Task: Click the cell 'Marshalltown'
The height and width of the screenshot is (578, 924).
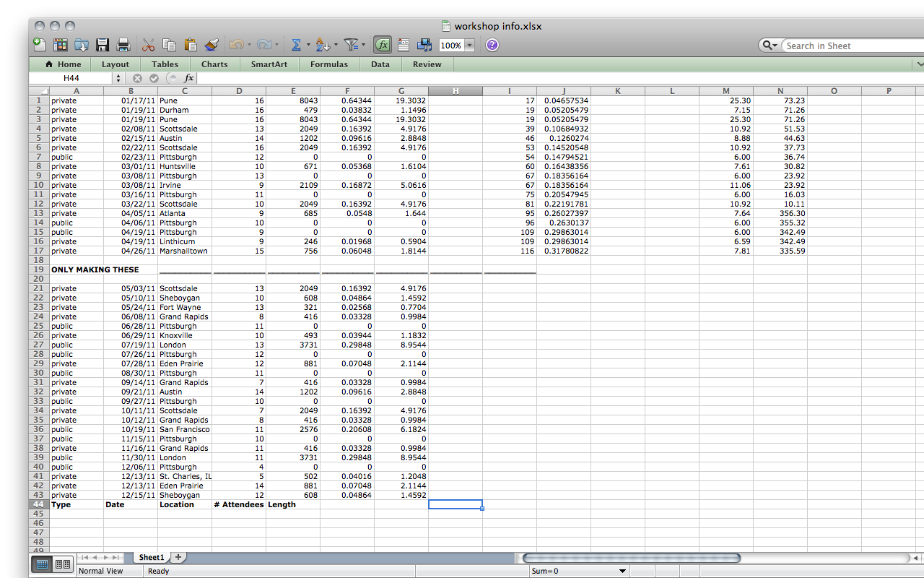Action: [185, 251]
